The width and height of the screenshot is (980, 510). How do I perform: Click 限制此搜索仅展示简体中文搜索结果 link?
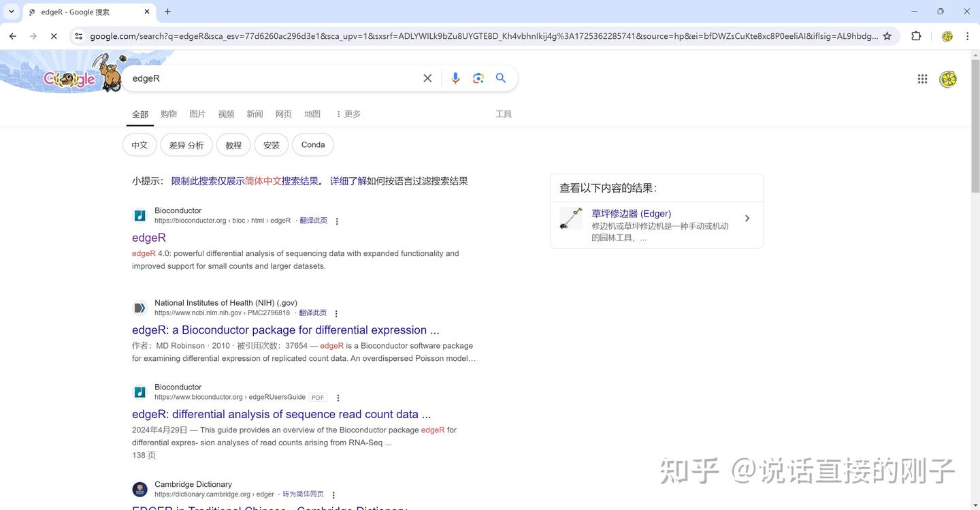[x=245, y=181]
